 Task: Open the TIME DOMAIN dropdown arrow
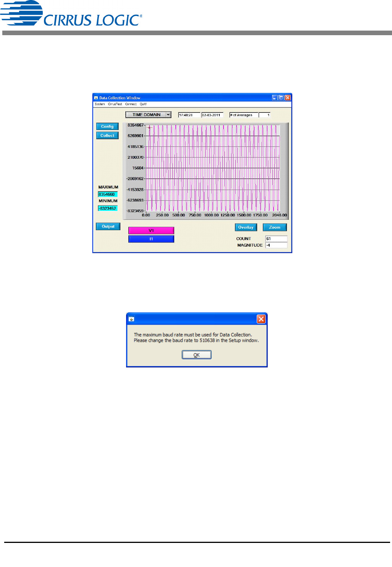click(x=168, y=115)
